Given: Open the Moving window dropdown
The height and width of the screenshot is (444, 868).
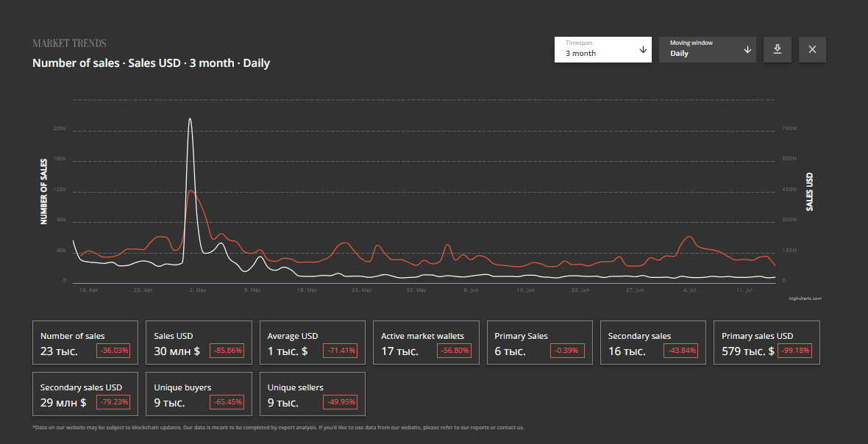Looking at the screenshot, I should click(x=706, y=49).
